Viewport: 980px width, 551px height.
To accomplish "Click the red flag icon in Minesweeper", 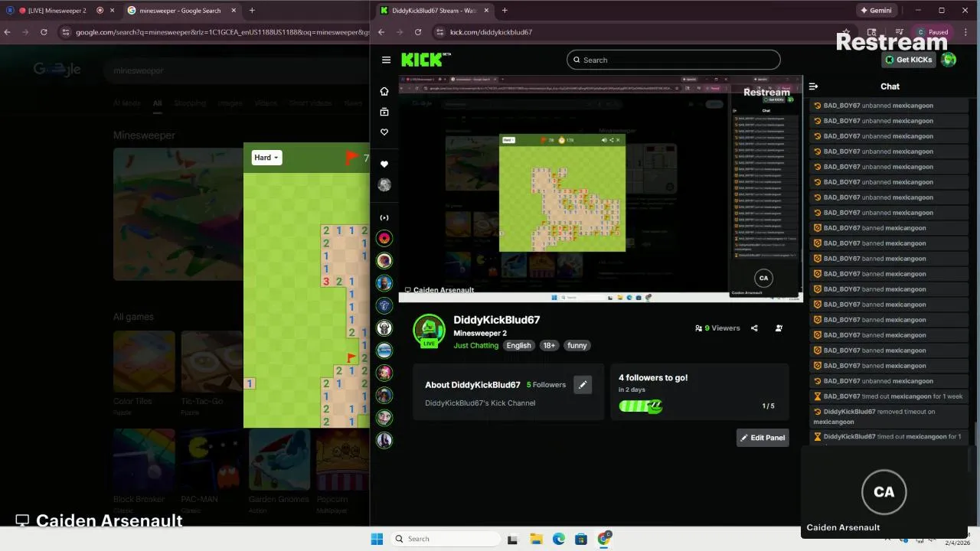I will coord(351,158).
